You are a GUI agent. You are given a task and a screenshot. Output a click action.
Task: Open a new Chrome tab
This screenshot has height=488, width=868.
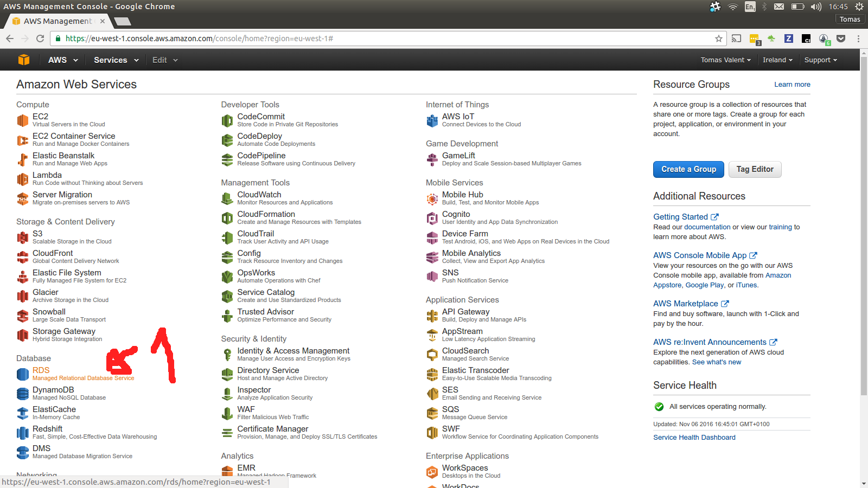(123, 22)
